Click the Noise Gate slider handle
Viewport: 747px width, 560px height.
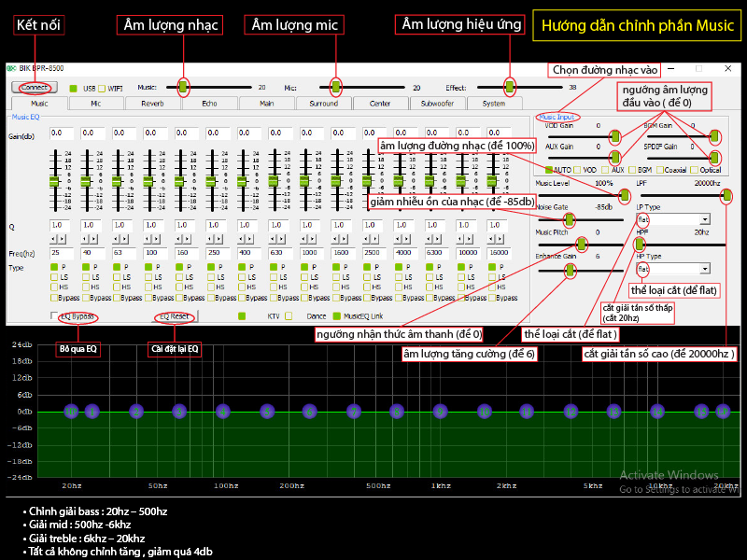click(570, 219)
